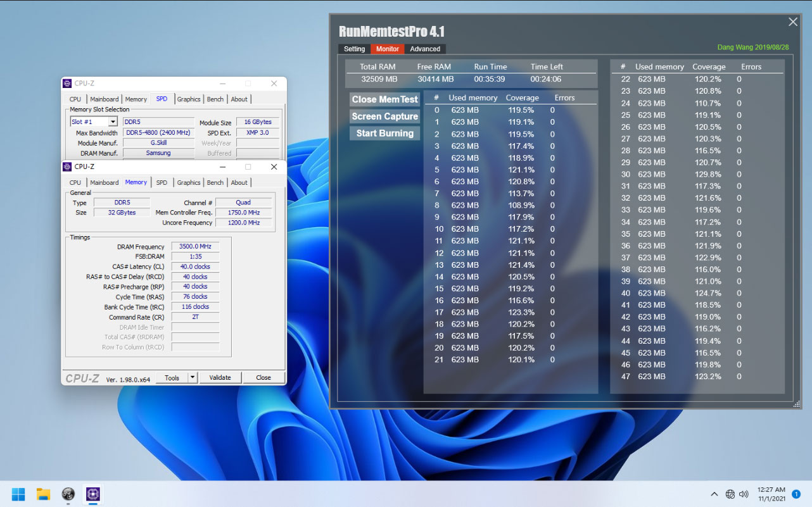The width and height of the screenshot is (812, 507).
Task: Click the Start Burning button
Action: pyautogui.click(x=384, y=133)
